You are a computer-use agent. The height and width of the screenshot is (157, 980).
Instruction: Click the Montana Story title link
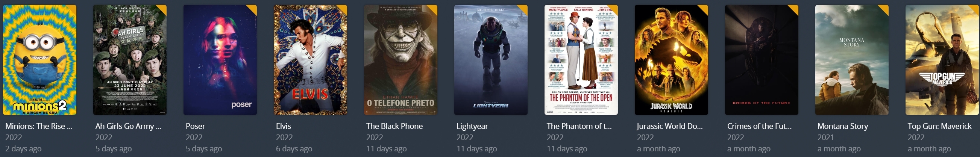pos(843,126)
